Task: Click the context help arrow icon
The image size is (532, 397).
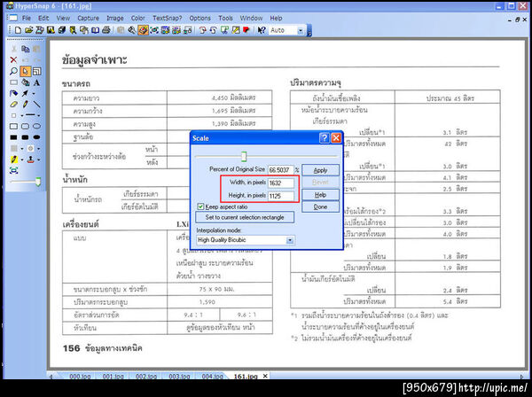Action: (x=261, y=30)
